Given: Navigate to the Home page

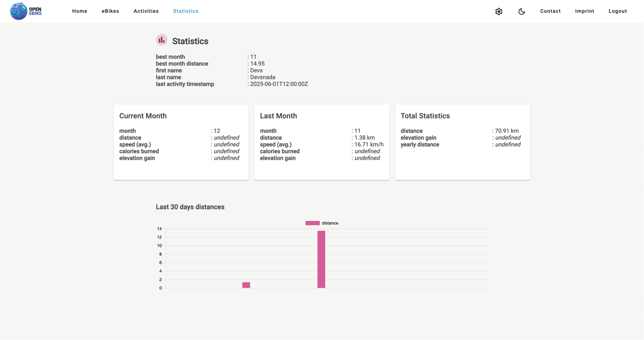Looking at the screenshot, I should 79,11.
